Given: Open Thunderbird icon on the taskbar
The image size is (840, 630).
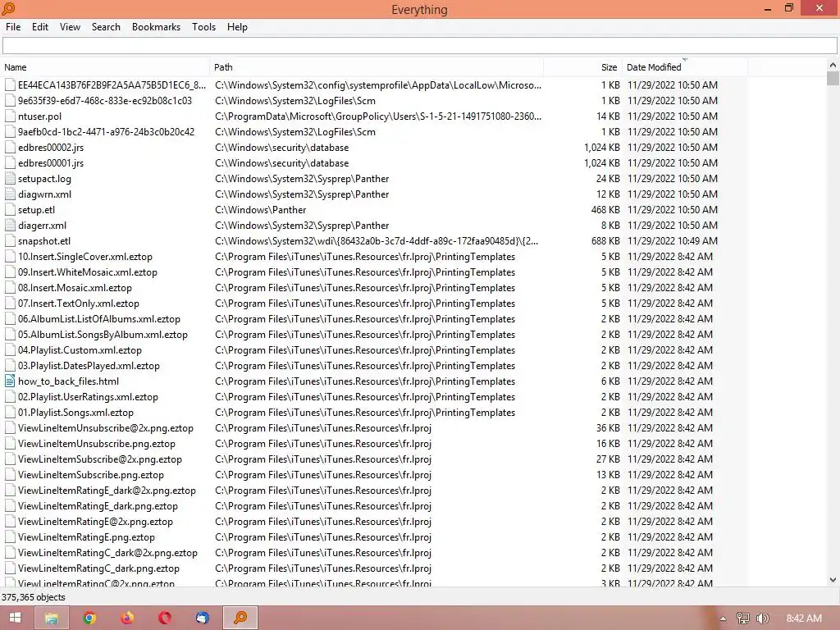Looking at the screenshot, I should click(203, 618).
